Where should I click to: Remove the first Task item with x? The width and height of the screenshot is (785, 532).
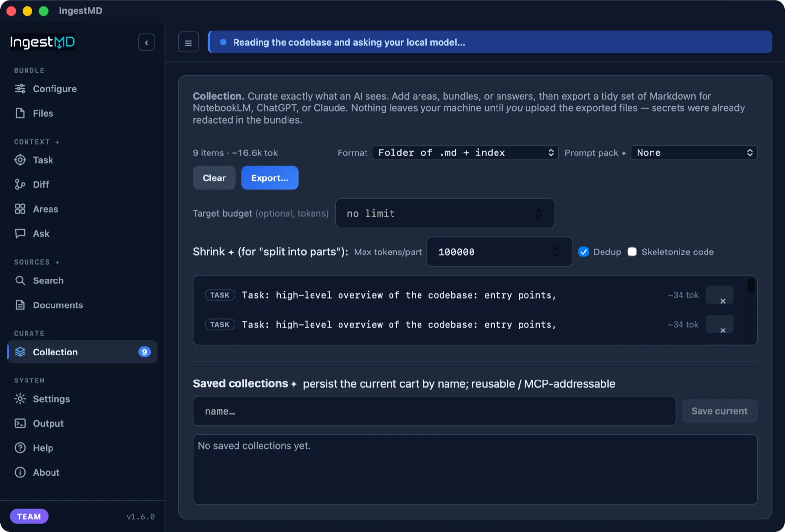(720, 295)
